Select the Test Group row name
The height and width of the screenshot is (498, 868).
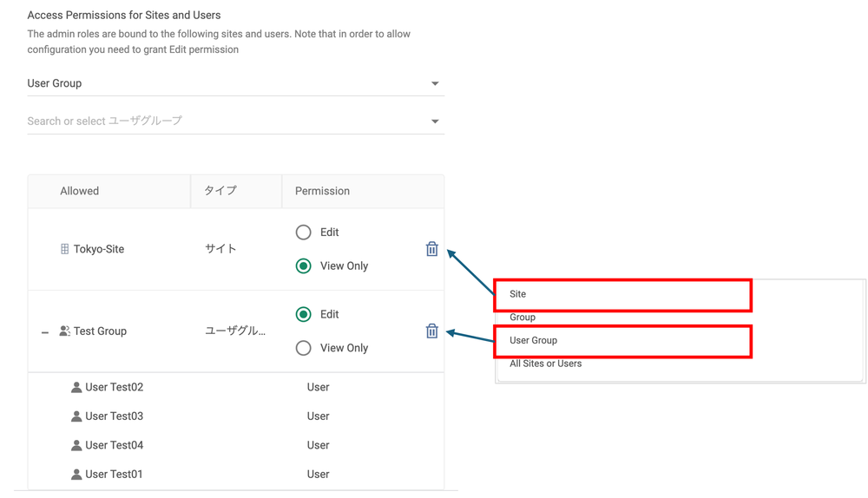coord(100,331)
